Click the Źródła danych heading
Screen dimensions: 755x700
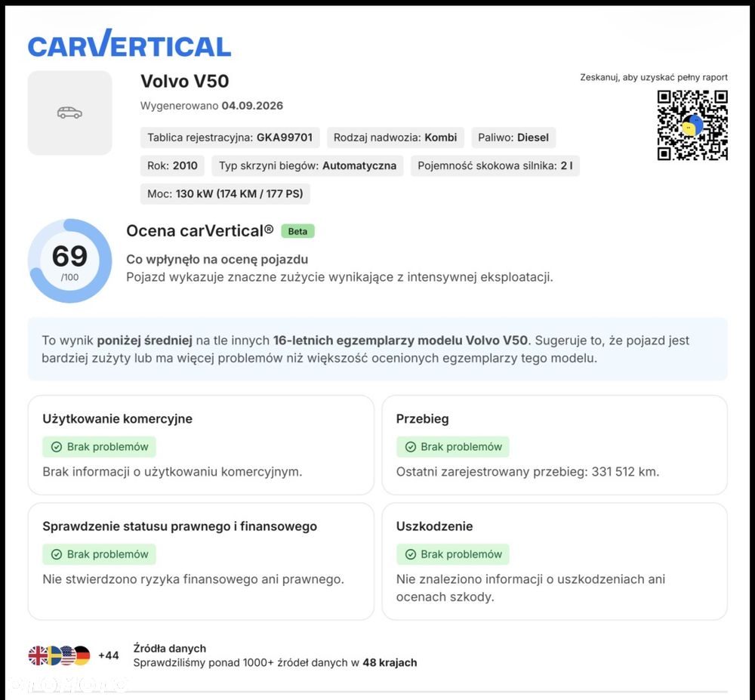coord(169,649)
